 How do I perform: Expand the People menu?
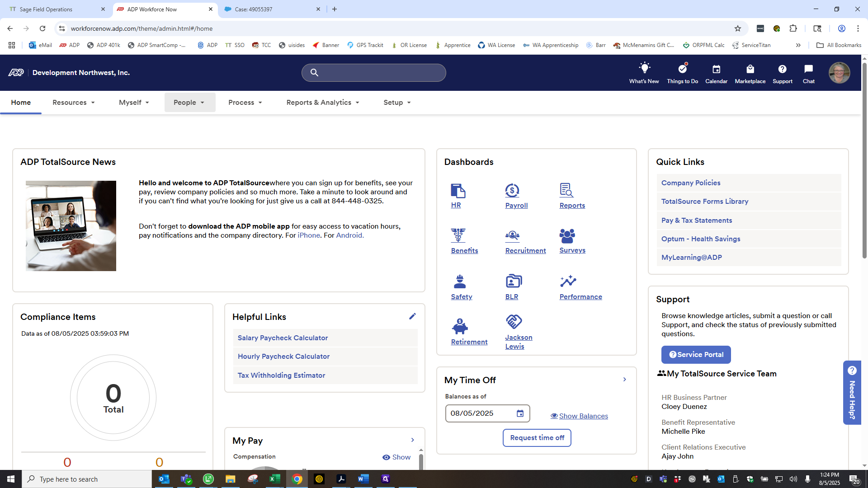[x=189, y=103]
